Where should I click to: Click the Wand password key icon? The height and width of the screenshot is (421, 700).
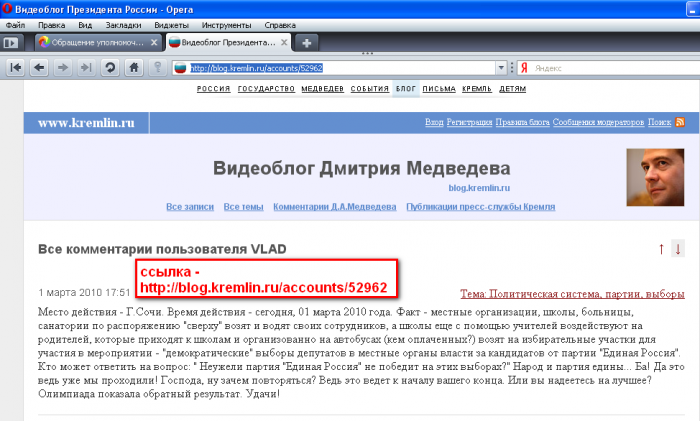pyautogui.click(x=158, y=68)
